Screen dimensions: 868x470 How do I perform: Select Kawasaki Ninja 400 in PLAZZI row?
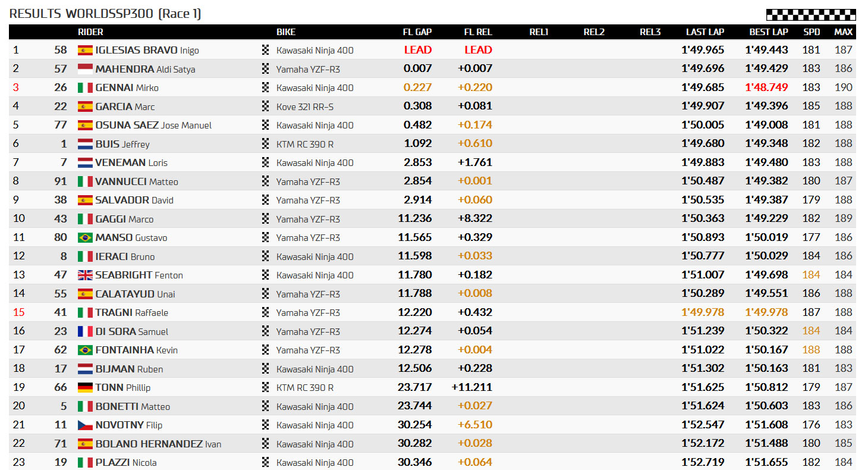315,462
